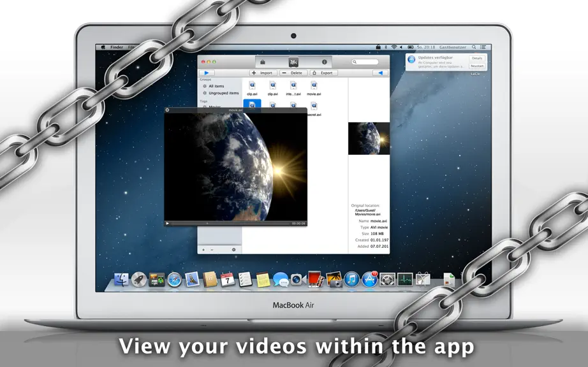The height and width of the screenshot is (367, 588).
Task: Select the inte...t.avi file
Action: 293,89
